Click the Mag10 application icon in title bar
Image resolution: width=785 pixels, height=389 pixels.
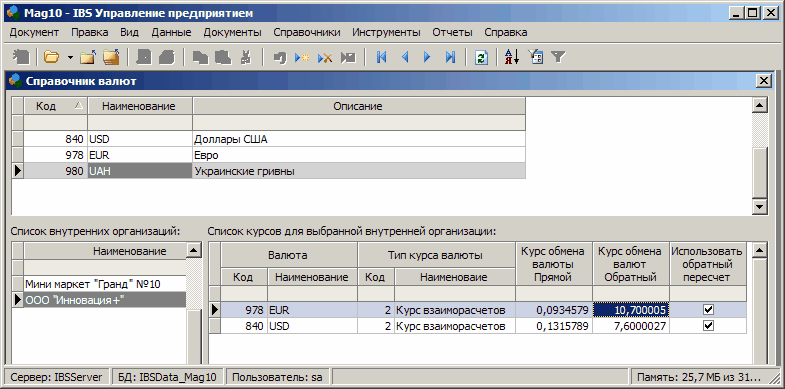coord(13,14)
